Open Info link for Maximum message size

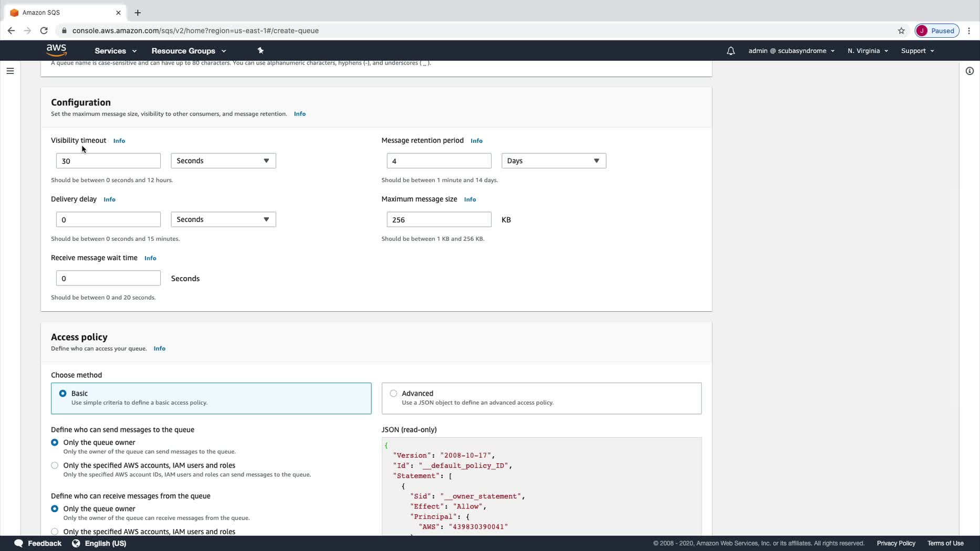point(470,199)
